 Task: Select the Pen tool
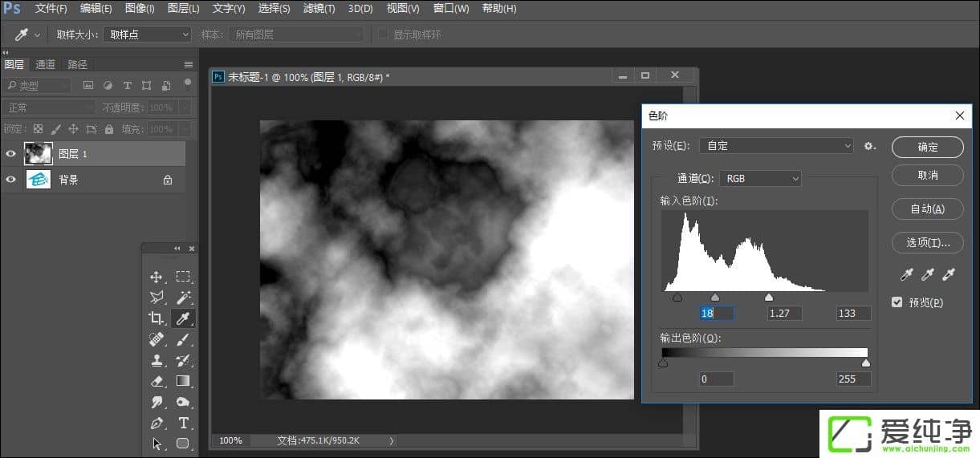(x=157, y=423)
